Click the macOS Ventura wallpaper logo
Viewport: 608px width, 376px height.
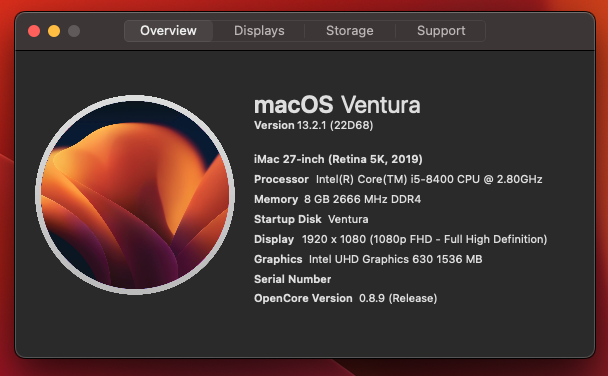135,195
